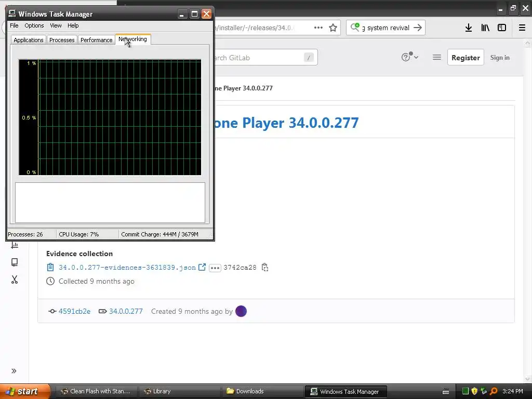Click the external link icon beside evidence file
This screenshot has height=399, width=532.
tap(202, 267)
